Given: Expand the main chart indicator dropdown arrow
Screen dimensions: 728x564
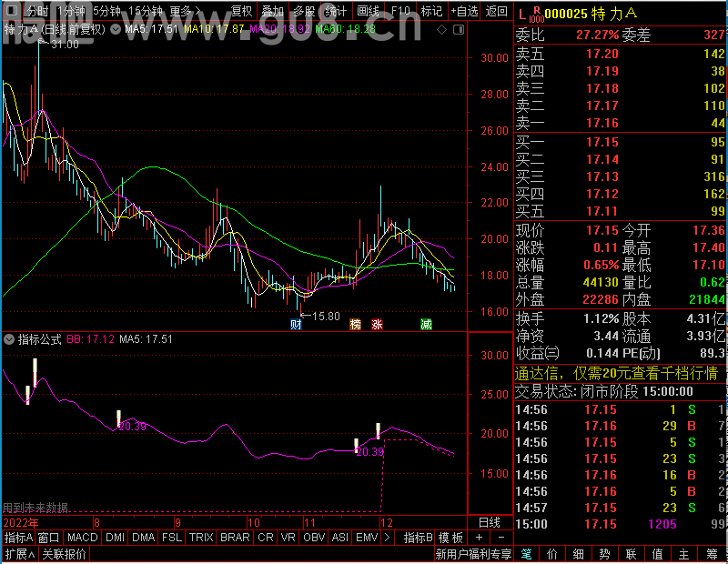Looking at the screenshot, I should point(116,30).
